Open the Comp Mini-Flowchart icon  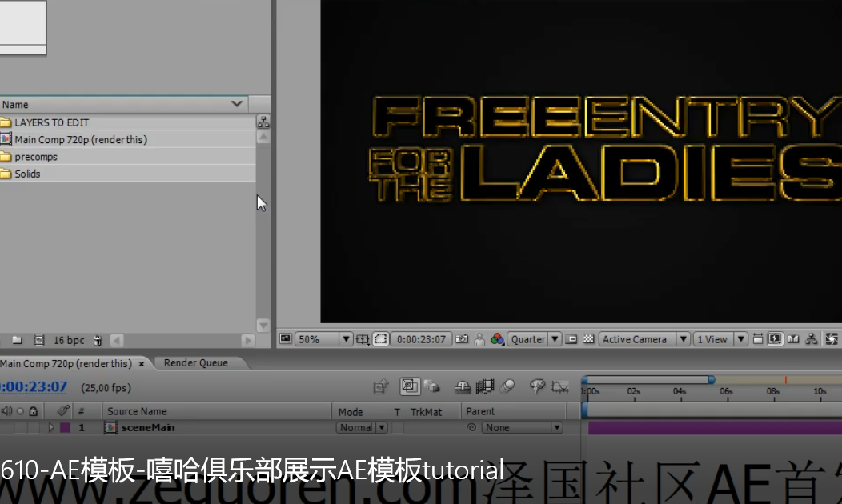click(381, 386)
